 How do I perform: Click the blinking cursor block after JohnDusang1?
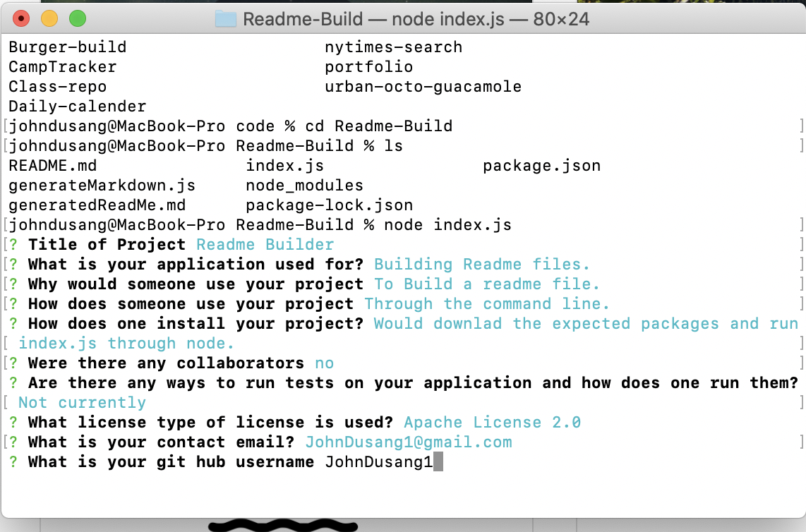click(438, 462)
